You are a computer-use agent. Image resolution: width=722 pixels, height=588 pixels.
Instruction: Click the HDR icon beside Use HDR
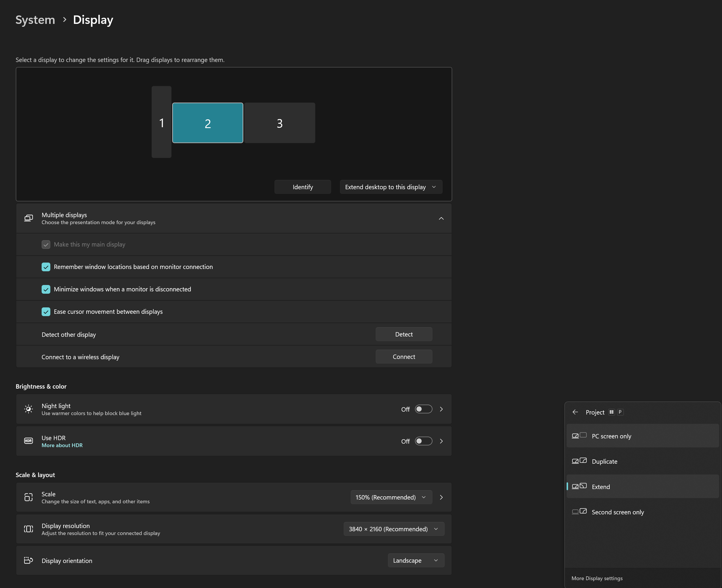29,441
